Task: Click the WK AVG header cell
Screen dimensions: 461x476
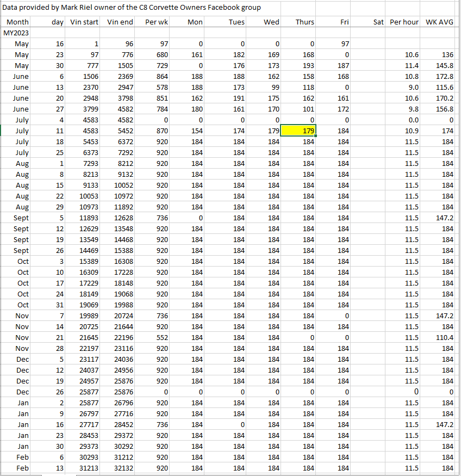Action: click(439, 22)
